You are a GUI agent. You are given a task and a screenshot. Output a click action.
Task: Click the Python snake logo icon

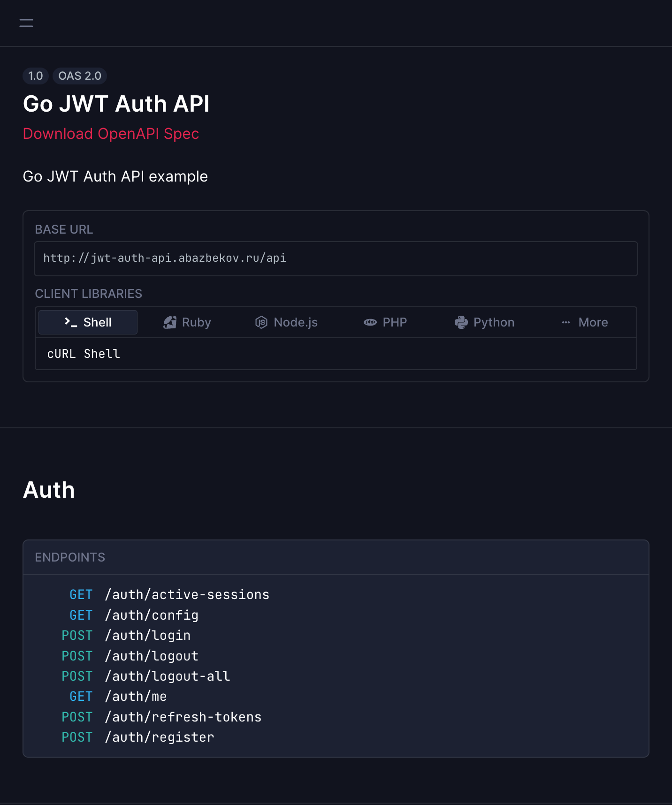coord(461,322)
